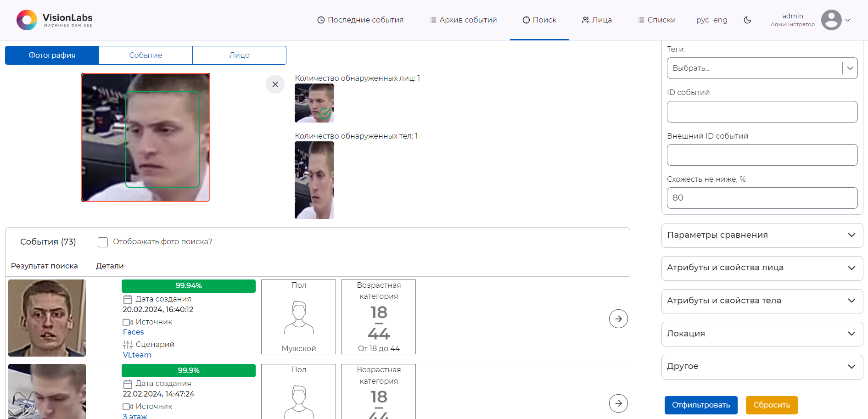Image resolution: width=868 pixels, height=419 pixels.
Task: Click the target icon beside Поиск
Action: click(x=526, y=20)
